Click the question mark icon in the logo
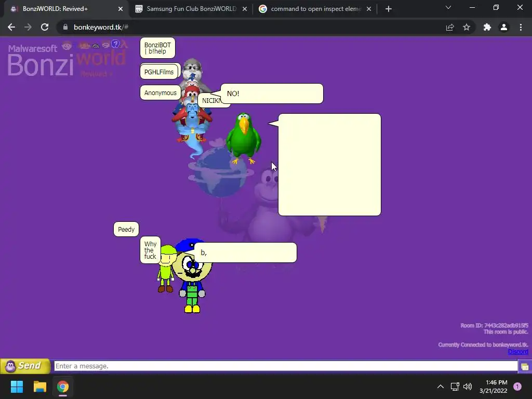 point(115,44)
